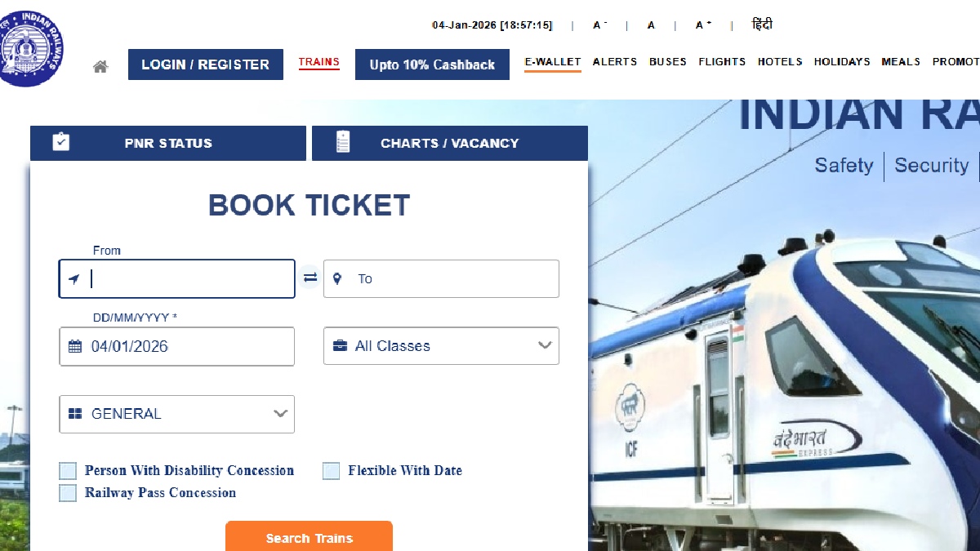Open the date picker field 04/01/2026
Image resolution: width=980 pixels, height=551 pixels.
tap(176, 346)
